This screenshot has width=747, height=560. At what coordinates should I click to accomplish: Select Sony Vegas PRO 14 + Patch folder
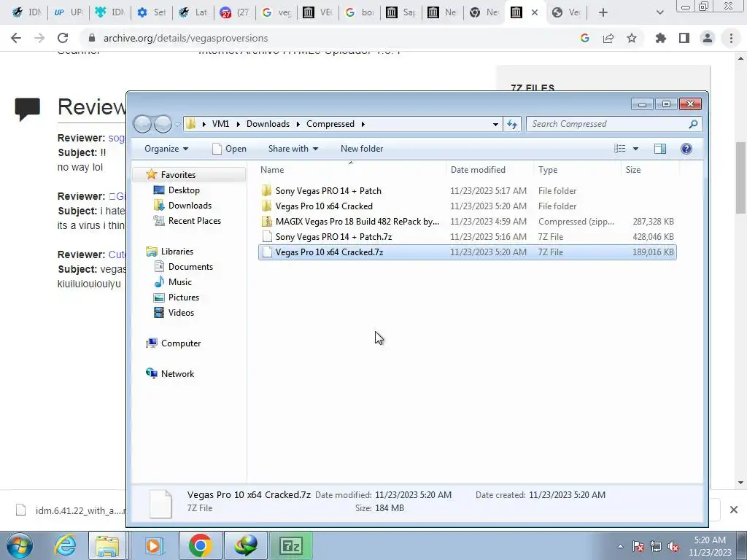pos(467,190)
